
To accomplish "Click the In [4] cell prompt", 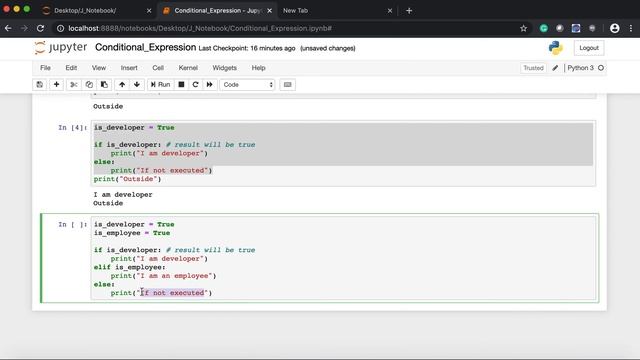I will click(73, 128).
